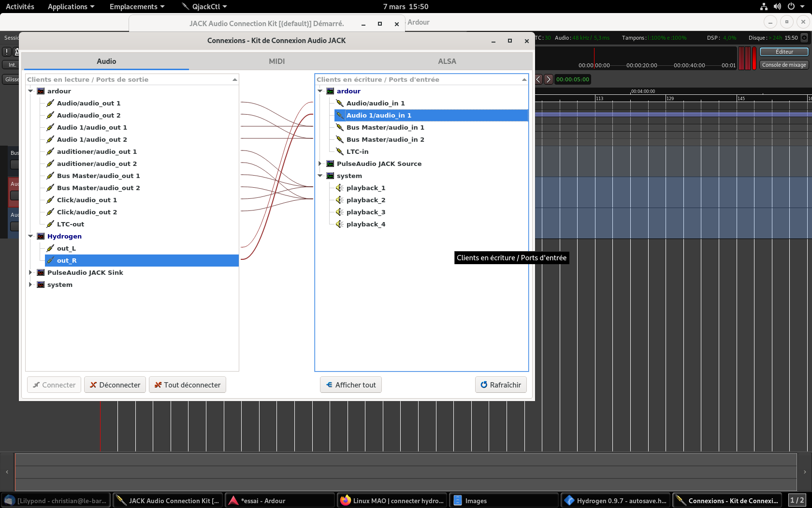Click the speaker icon of playback_3
This screenshot has height=508, width=812.
340,212
